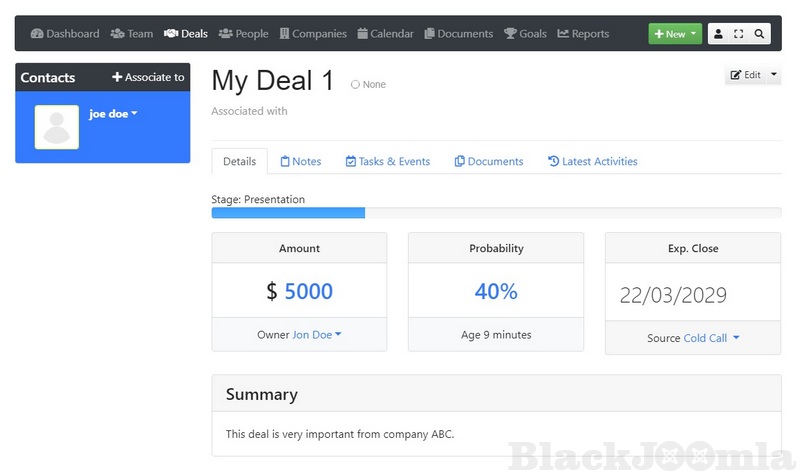Image resolution: width=800 pixels, height=476 pixels.
Task: Open the Calendar from navbar
Action: [385, 34]
